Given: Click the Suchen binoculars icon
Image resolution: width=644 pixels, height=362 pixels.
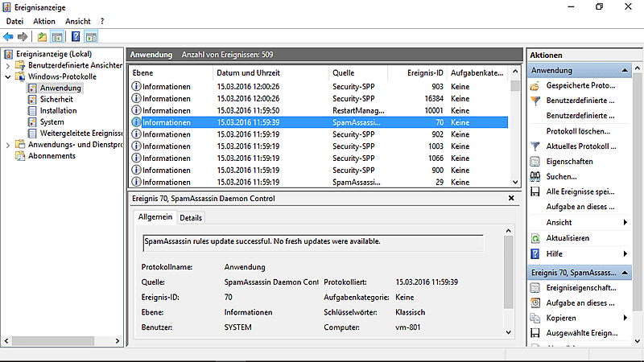Looking at the screenshot, I should pyautogui.click(x=536, y=176).
